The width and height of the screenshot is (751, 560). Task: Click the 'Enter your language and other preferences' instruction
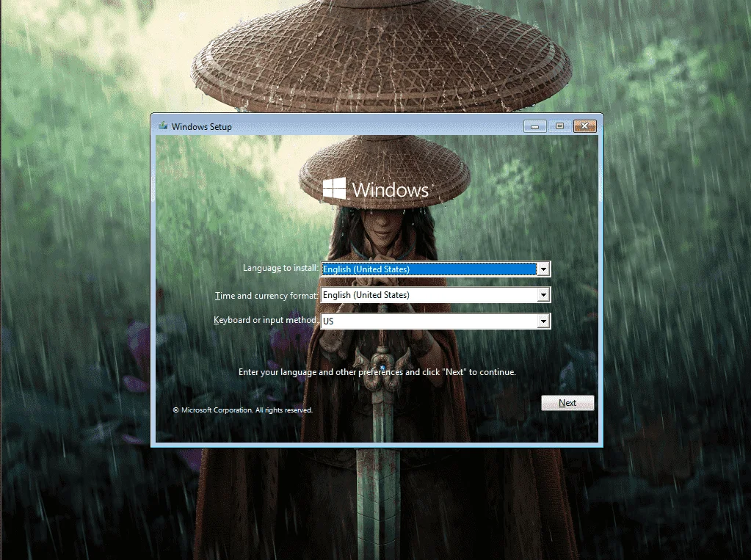(x=377, y=372)
